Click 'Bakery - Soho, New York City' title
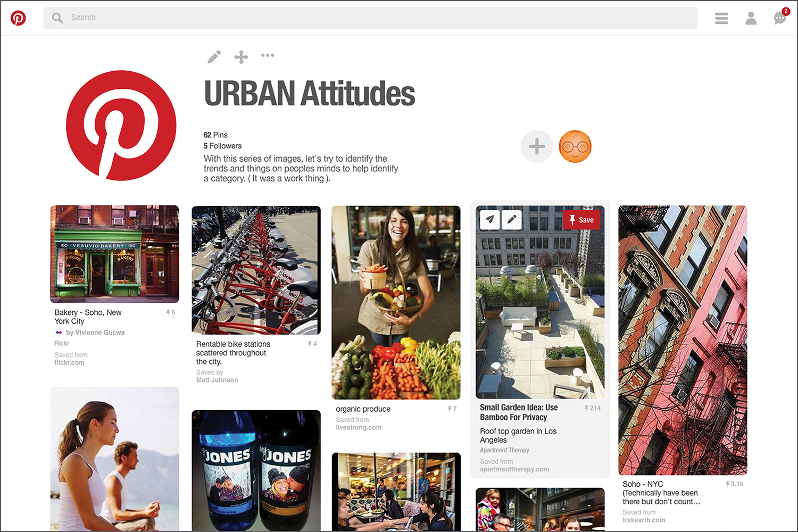The width and height of the screenshot is (798, 532). tap(88, 317)
